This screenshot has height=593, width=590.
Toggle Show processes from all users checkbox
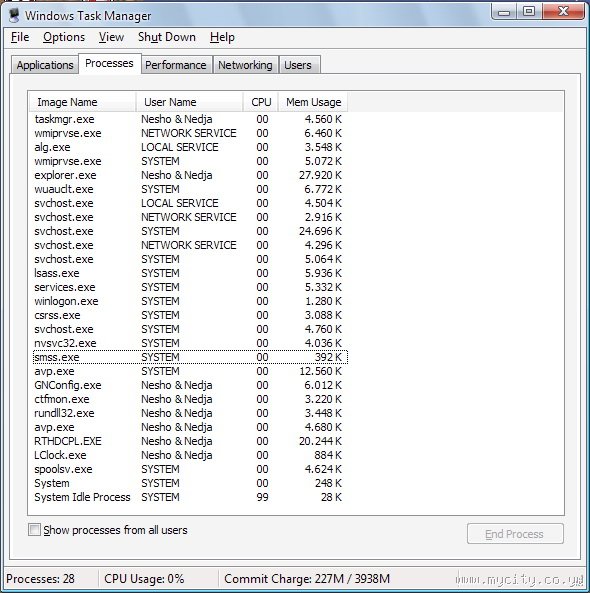click(34, 529)
